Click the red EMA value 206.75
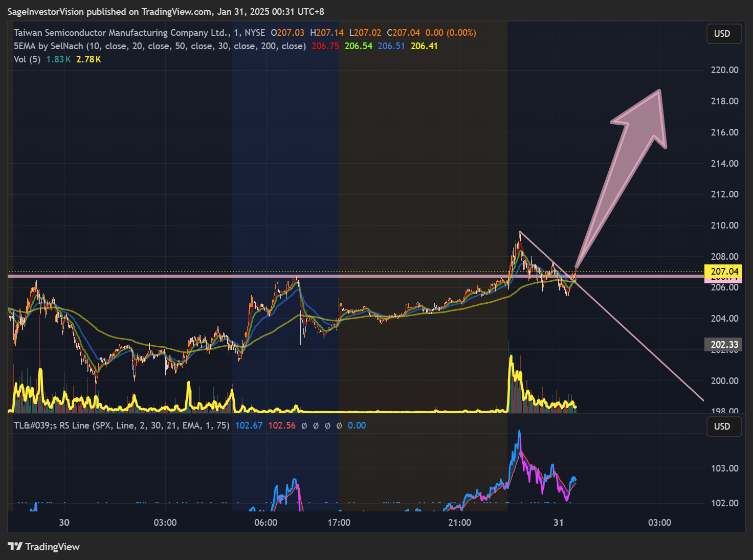Screen dimensions: 753x560 pyautogui.click(x=325, y=46)
